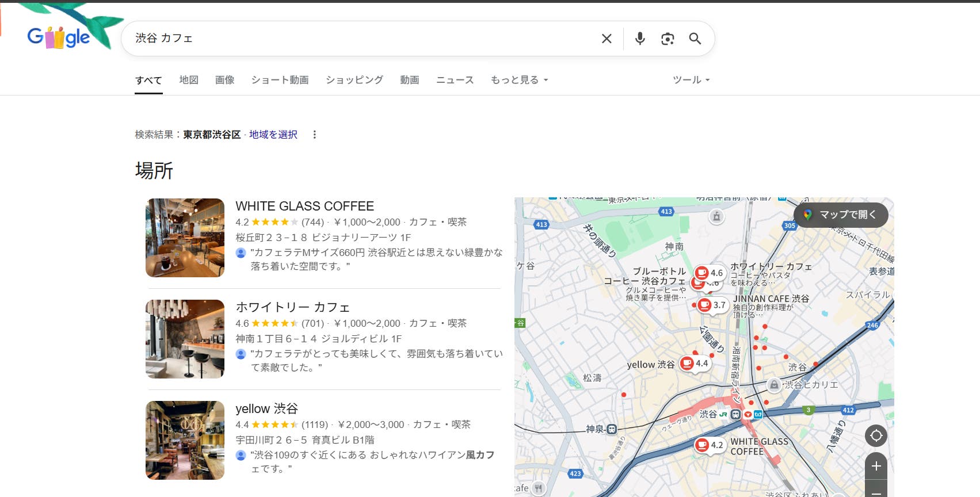The height and width of the screenshot is (497, 980).
Task: Center map with my location icon
Action: click(876, 435)
